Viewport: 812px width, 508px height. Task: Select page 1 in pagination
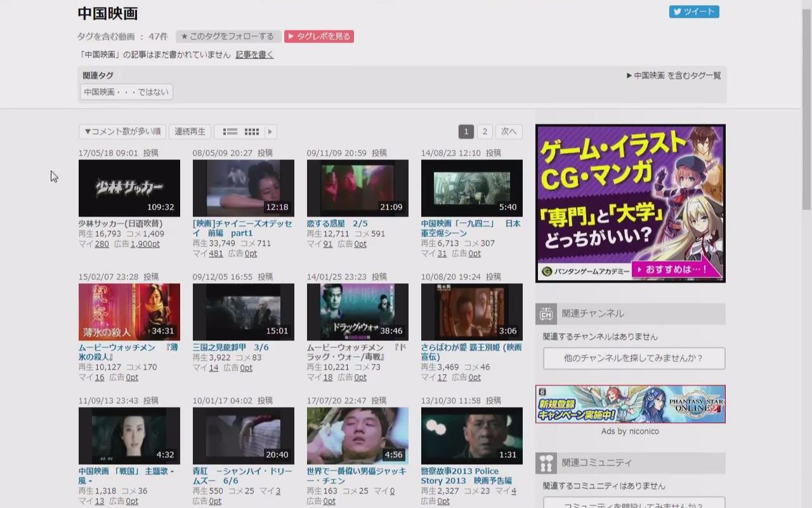point(466,131)
